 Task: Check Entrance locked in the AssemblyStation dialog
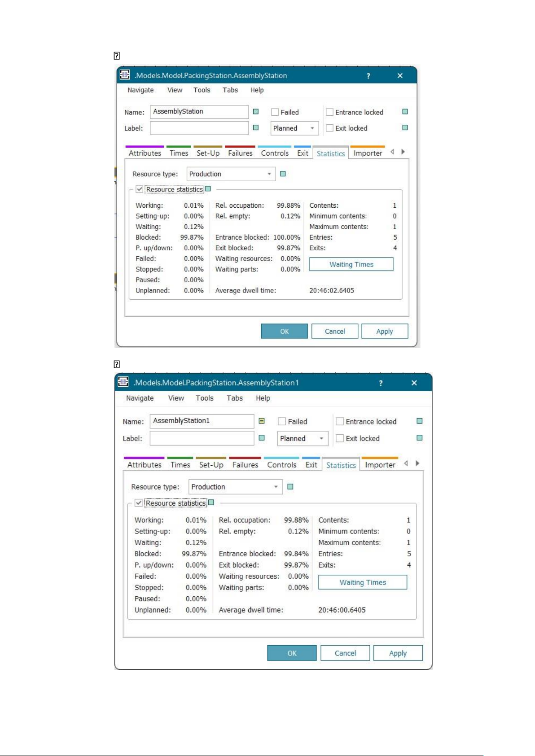pos(330,112)
